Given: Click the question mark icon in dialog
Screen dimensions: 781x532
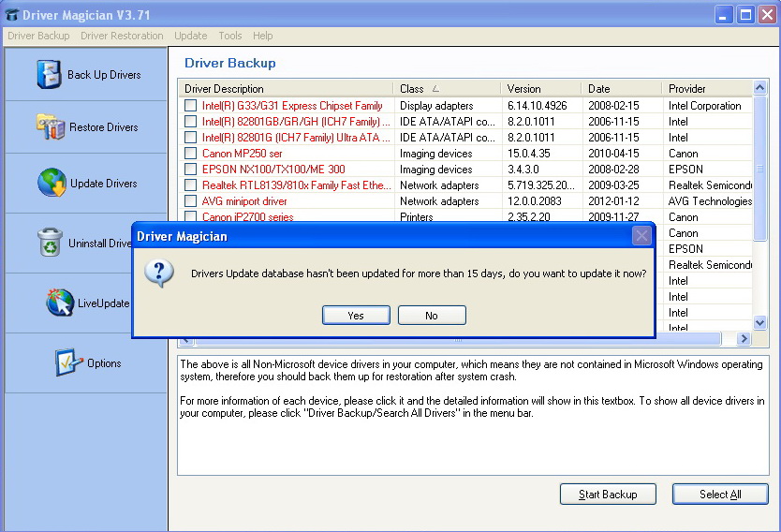Looking at the screenshot, I should click(x=159, y=273).
